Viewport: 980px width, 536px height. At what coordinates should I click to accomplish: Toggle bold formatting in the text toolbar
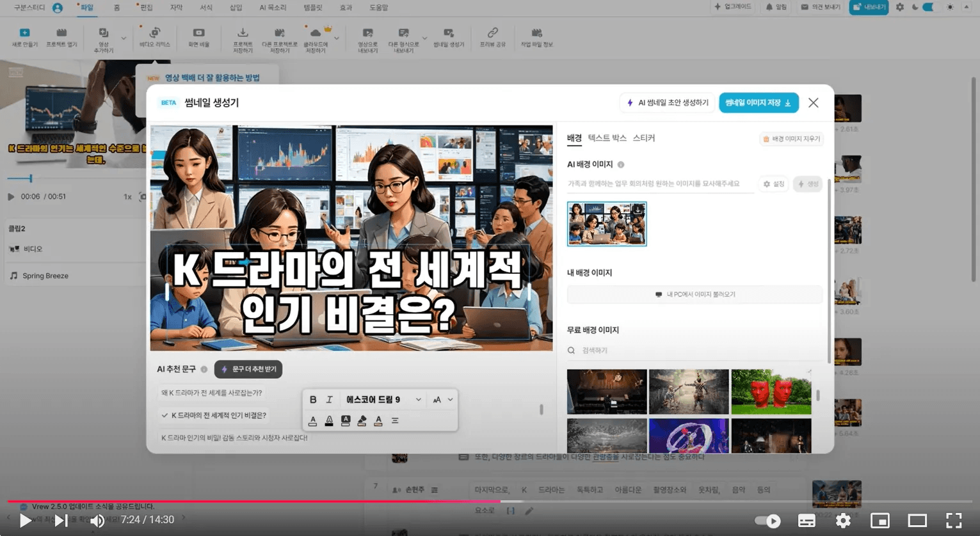312,399
